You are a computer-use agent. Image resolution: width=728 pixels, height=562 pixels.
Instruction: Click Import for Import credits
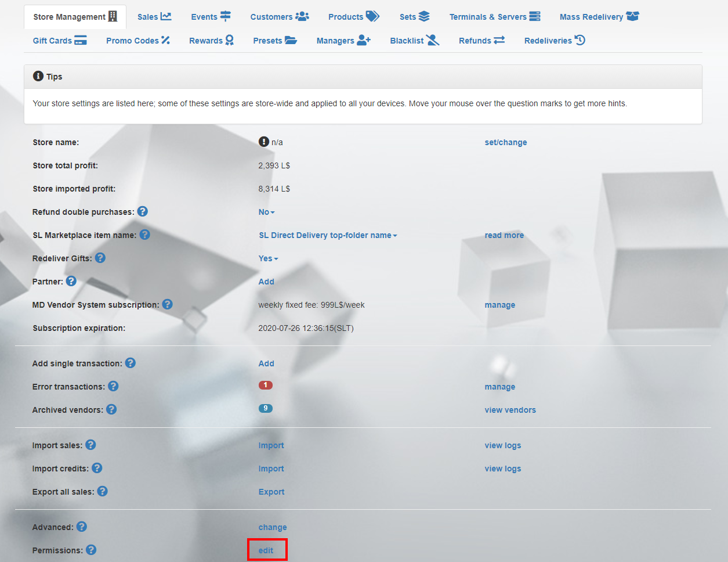(x=271, y=469)
